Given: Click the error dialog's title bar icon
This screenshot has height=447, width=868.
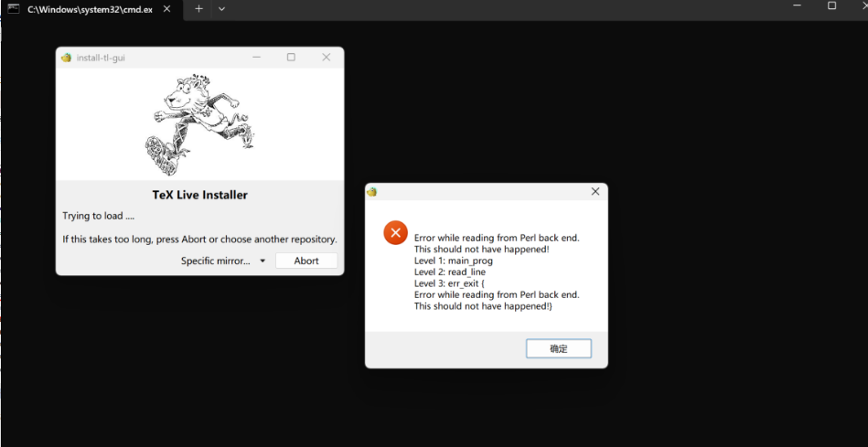Looking at the screenshot, I should pos(372,192).
